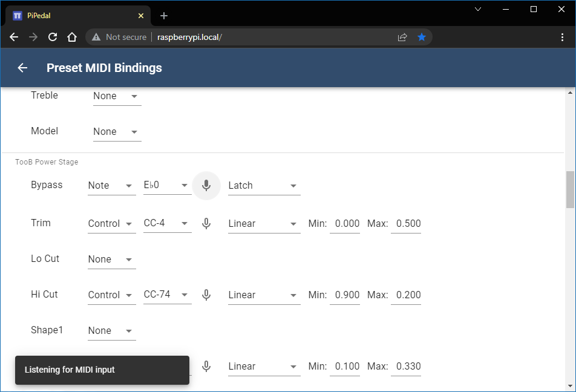Open the Bypass Note binding type dropdown
Screen dimensions: 576x392
tap(112, 186)
